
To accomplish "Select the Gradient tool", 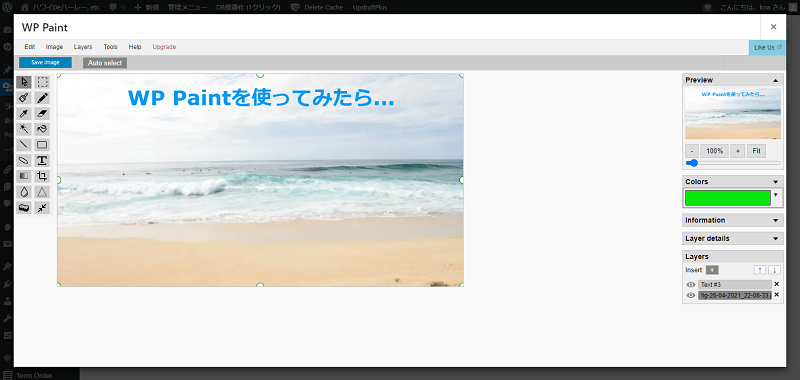I will [x=24, y=176].
